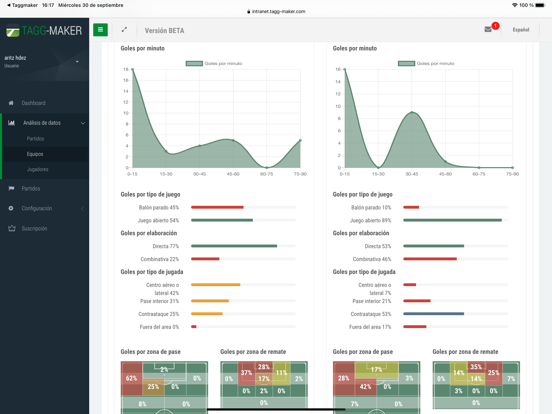Click the Partidos flag icon
The image size is (552, 414).
pos(11,188)
